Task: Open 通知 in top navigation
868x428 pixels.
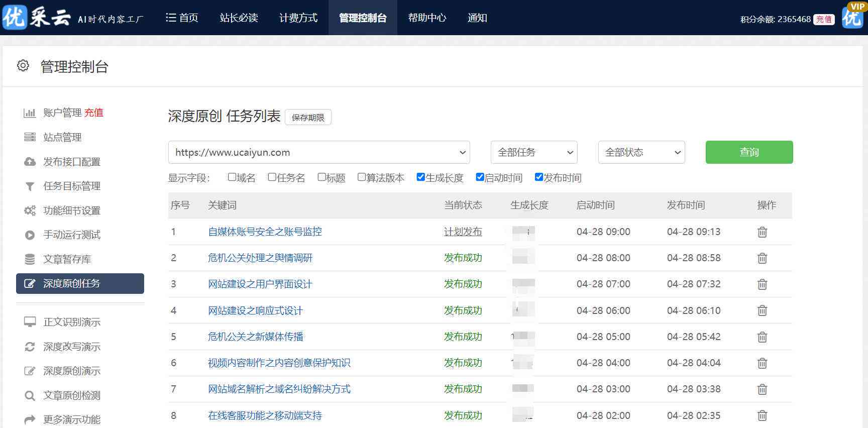Action: point(477,18)
